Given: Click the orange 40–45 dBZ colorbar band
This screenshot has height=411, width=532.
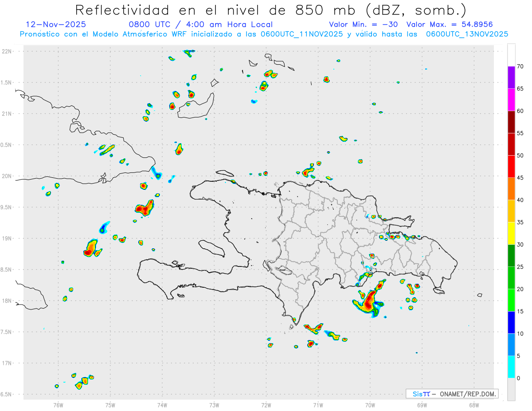Looking at the screenshot, I should click(x=511, y=189).
